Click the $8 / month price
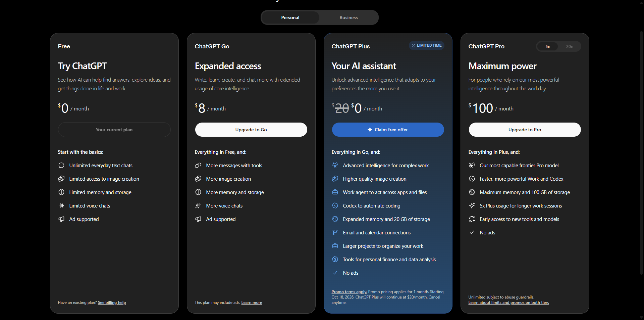The image size is (644, 320). (x=210, y=108)
